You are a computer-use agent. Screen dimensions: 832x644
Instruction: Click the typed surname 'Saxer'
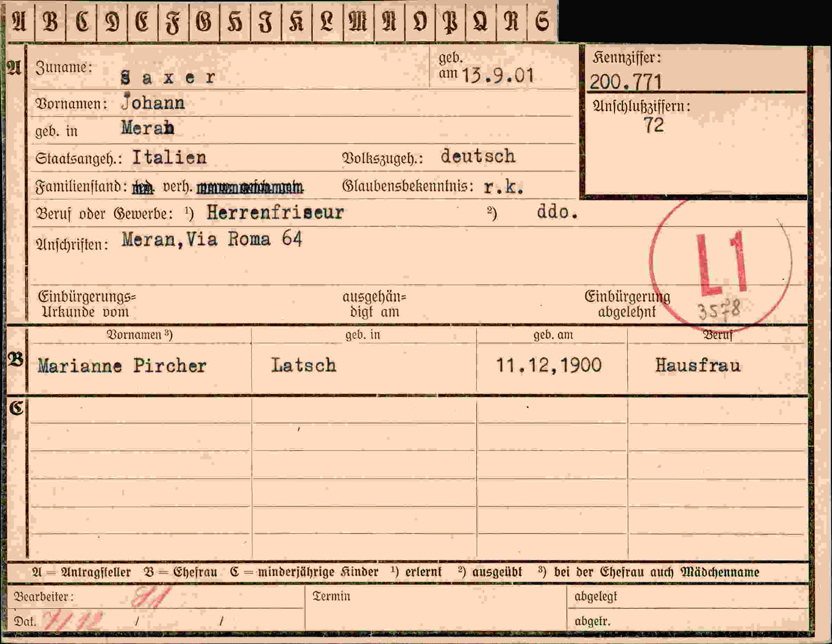pos(169,78)
